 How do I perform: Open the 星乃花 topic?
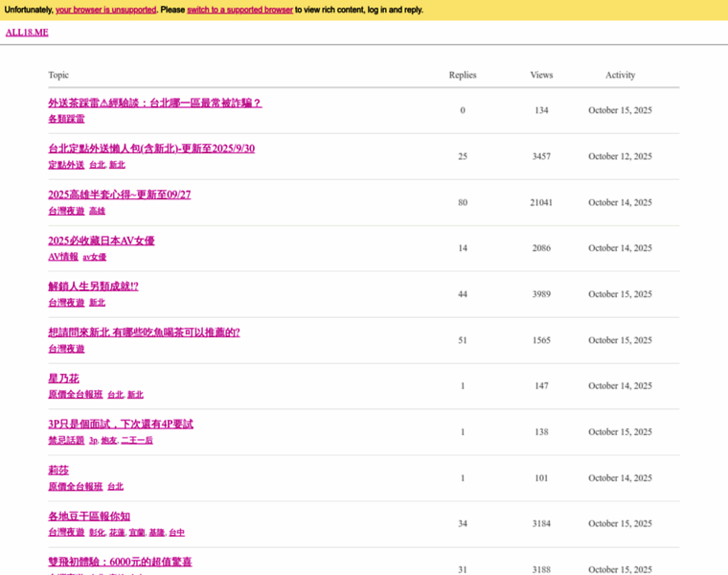click(63, 379)
